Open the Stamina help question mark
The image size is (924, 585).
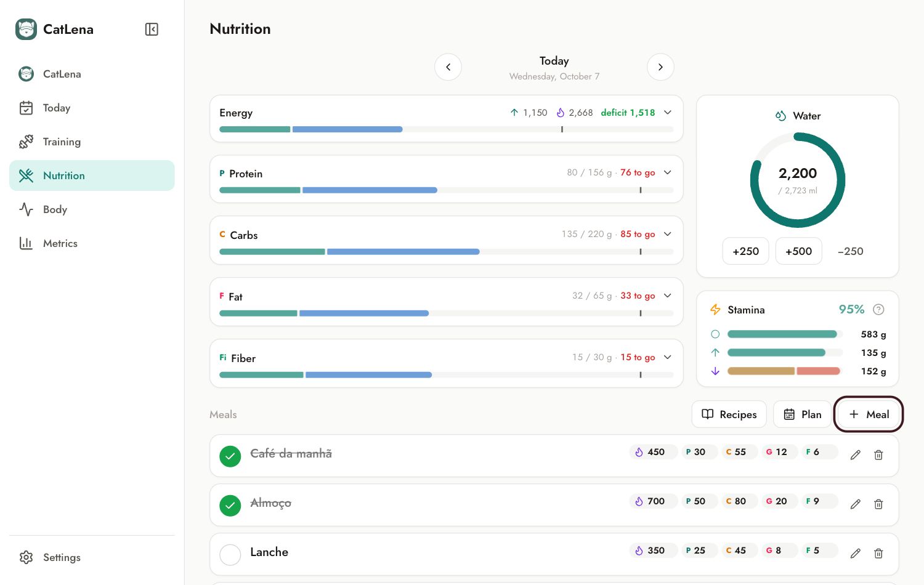coord(878,310)
